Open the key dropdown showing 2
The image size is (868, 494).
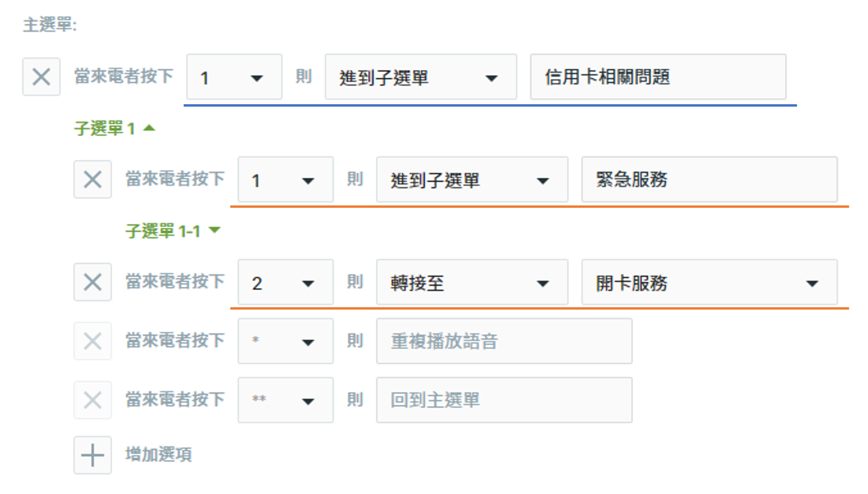coord(286,282)
